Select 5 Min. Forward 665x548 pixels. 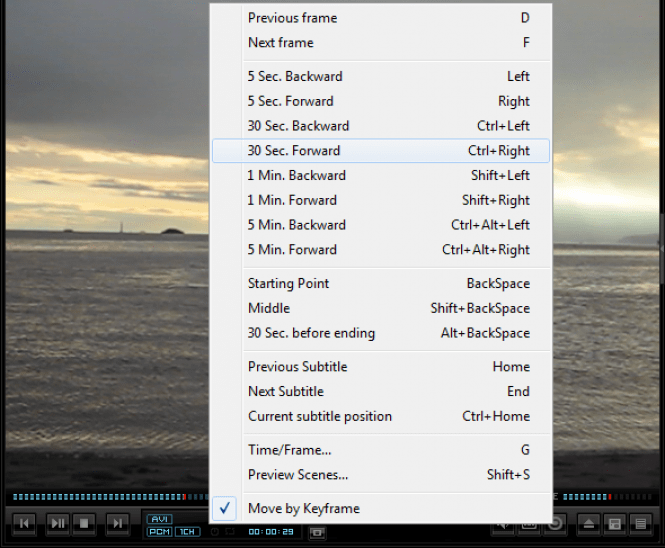[381, 249]
